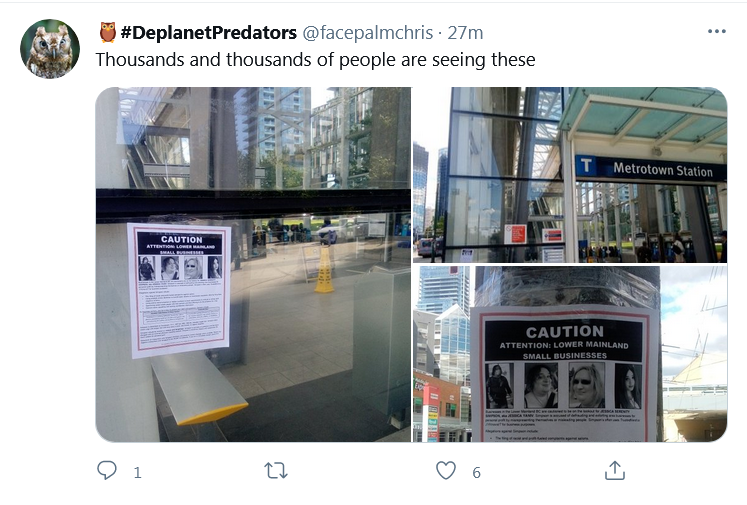Click the Metrotown Station sign in the photo
The height and width of the screenshot is (505, 747).
(651, 168)
